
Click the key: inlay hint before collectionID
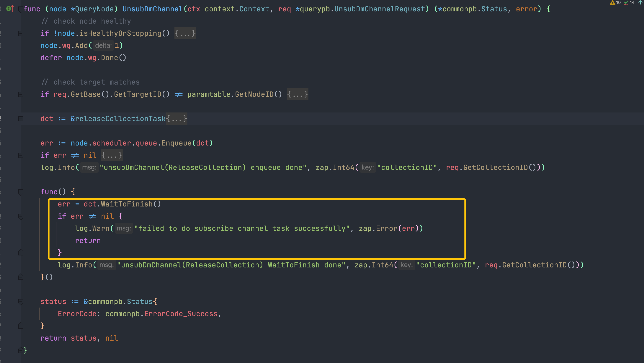(368, 167)
